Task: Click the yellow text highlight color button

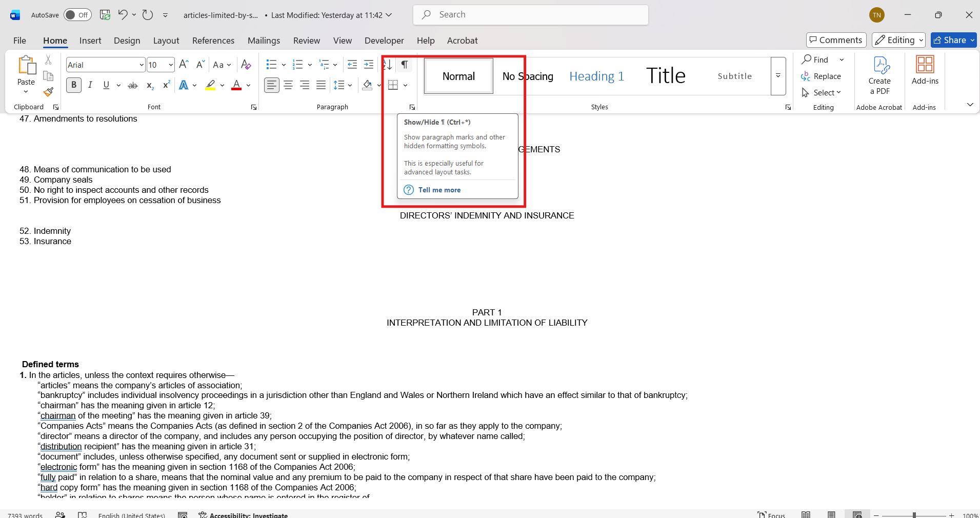Action: pyautogui.click(x=210, y=85)
